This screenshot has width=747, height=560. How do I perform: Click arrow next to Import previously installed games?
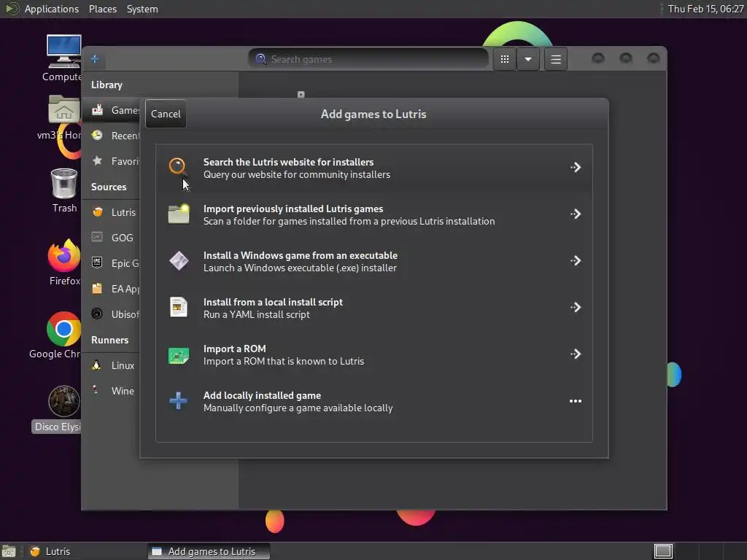[x=576, y=214]
